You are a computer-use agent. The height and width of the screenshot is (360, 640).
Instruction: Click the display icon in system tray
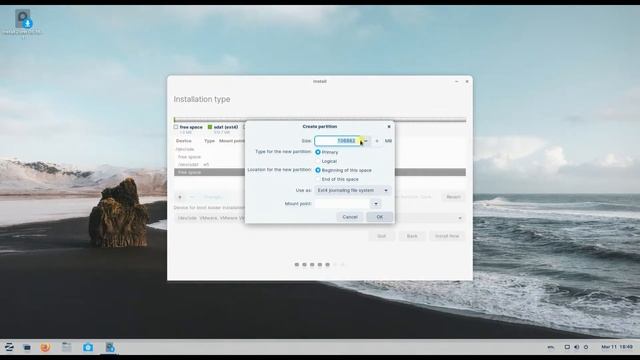click(x=567, y=347)
